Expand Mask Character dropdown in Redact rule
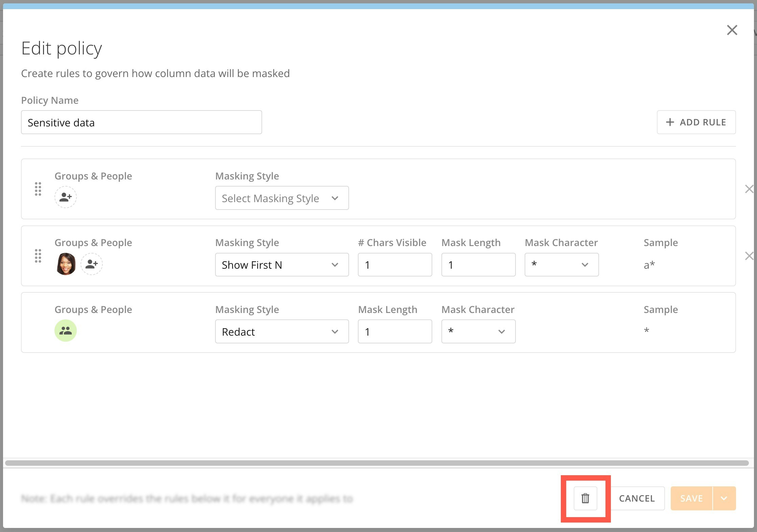Screen dimensions: 757x532 tap(478, 332)
